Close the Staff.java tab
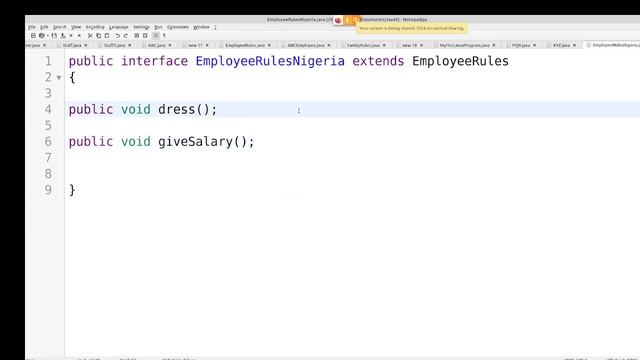Viewport: 640px width, 360px height. (x=86, y=45)
